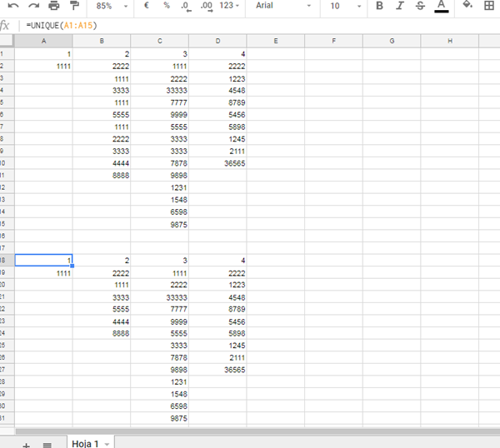Open the 85% zoom dropdown
This screenshot has width=500, height=448.
(111, 6)
